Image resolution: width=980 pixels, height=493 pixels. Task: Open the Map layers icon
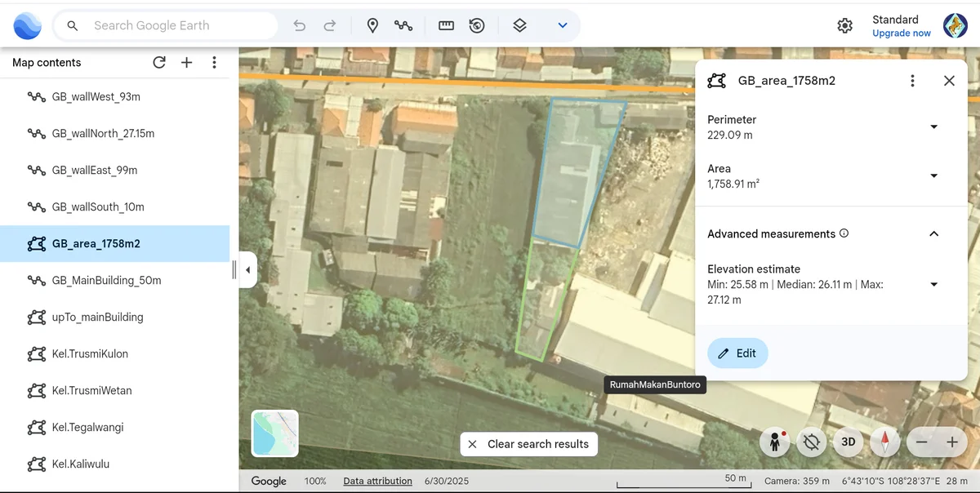pyautogui.click(x=519, y=25)
